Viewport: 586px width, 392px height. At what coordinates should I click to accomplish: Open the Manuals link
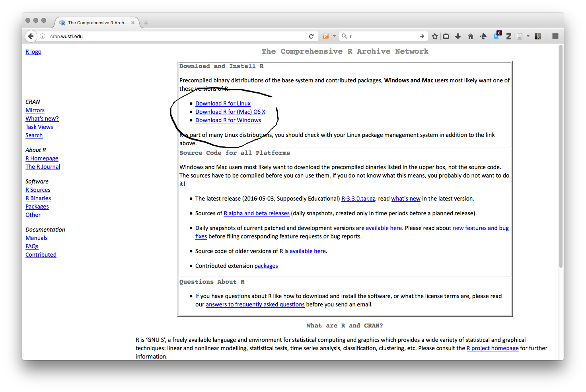pos(37,238)
